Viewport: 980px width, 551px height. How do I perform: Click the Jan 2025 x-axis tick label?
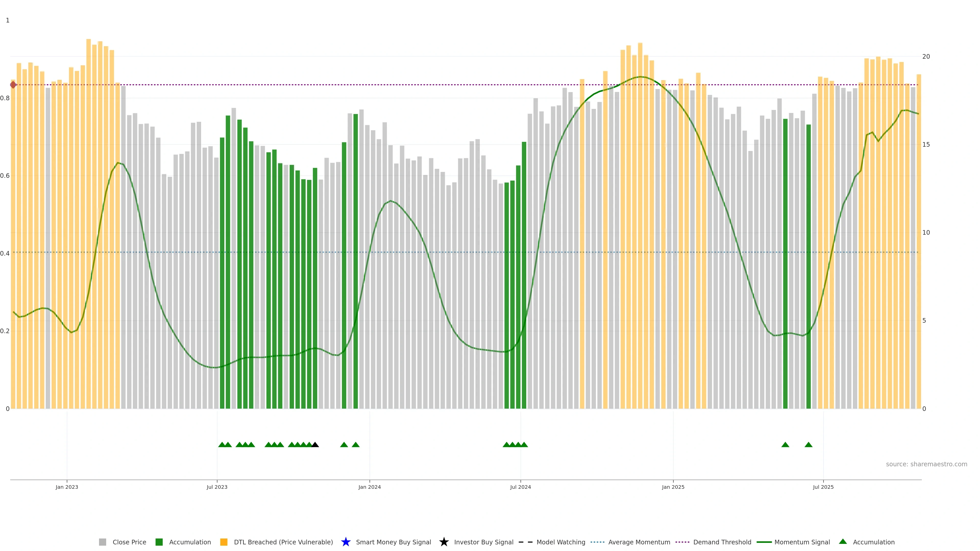[x=673, y=487]
